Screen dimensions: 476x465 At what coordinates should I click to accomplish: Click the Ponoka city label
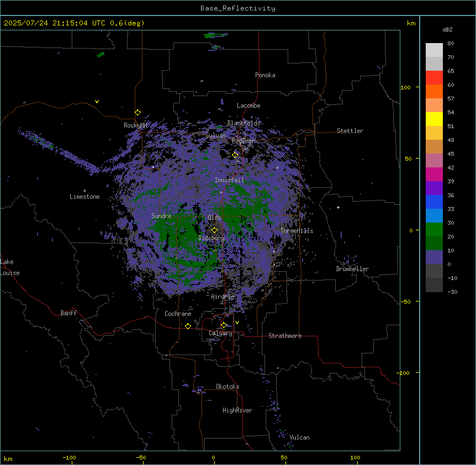pyautogui.click(x=265, y=75)
